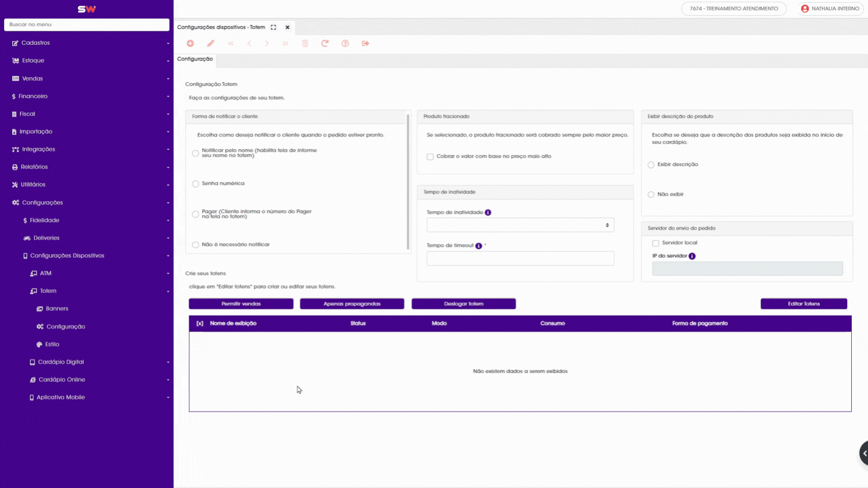Close the Configurações dispositivos - Totem tab
Viewport: 868px width, 488px height.
click(x=287, y=27)
